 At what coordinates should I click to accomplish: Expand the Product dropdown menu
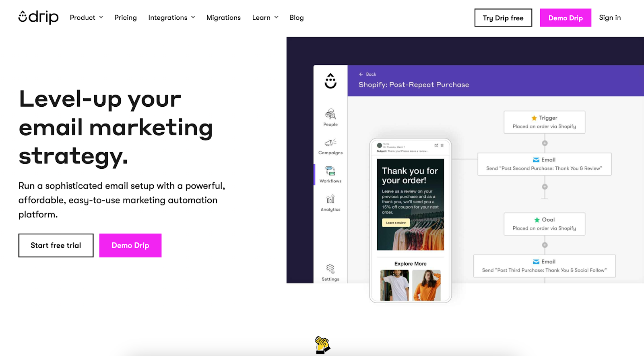87,17
